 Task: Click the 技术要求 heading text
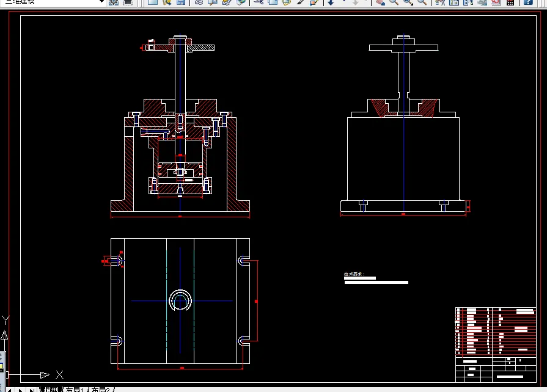(354, 274)
